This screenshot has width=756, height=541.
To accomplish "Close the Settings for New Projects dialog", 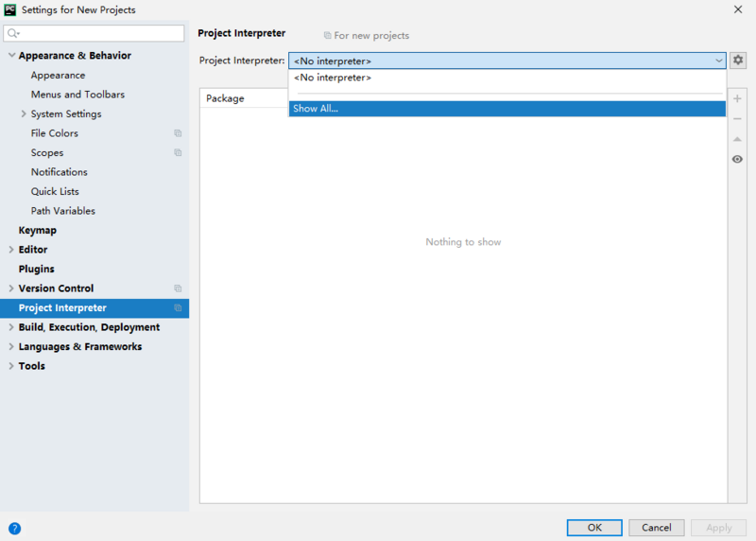I will (738, 9).
